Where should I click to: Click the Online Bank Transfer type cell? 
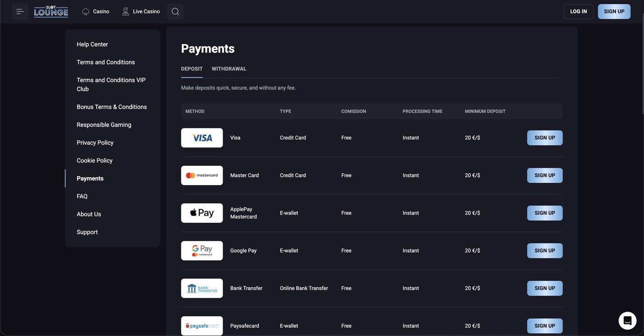(304, 288)
